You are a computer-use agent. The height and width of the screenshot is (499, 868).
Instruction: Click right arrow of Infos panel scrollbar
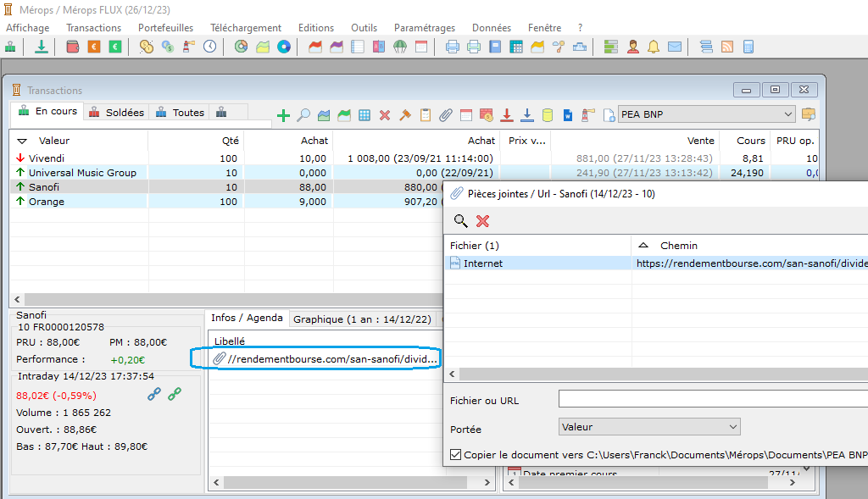click(x=487, y=482)
